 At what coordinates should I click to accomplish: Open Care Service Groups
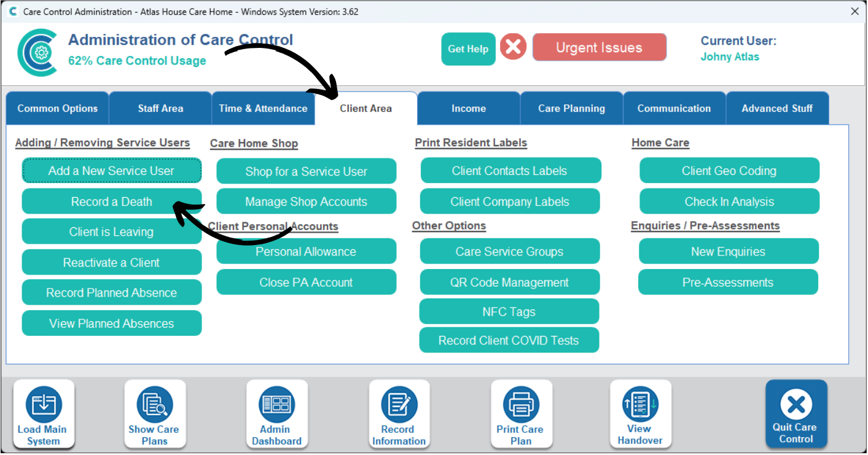point(510,252)
